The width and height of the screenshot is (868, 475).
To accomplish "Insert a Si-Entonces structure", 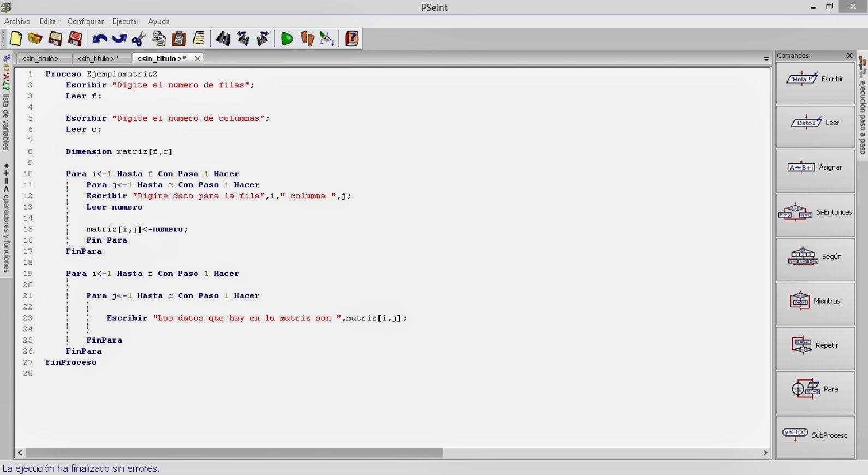I will [815, 216].
